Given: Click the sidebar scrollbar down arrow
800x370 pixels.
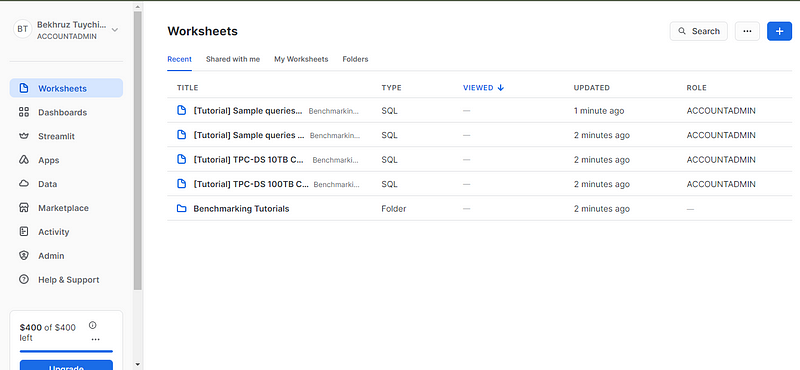Looking at the screenshot, I should pyautogui.click(x=137, y=364).
